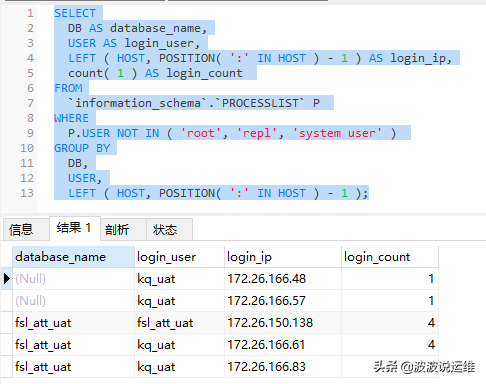Select (Null) cell in 172.26.166.57 row
This screenshot has height=384, width=486.
73,301
